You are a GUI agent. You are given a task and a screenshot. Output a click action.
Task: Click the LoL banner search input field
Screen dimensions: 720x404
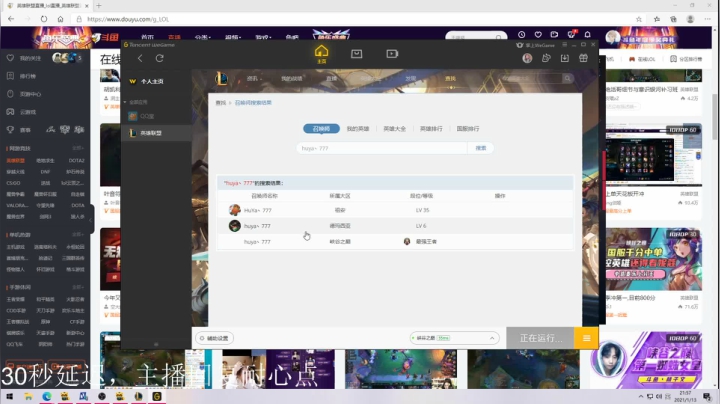point(530,79)
